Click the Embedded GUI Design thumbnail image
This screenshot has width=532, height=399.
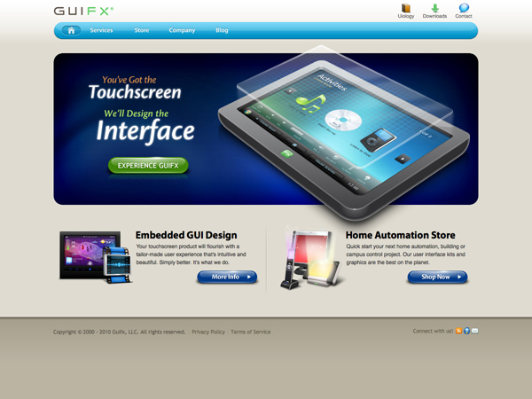point(96,257)
